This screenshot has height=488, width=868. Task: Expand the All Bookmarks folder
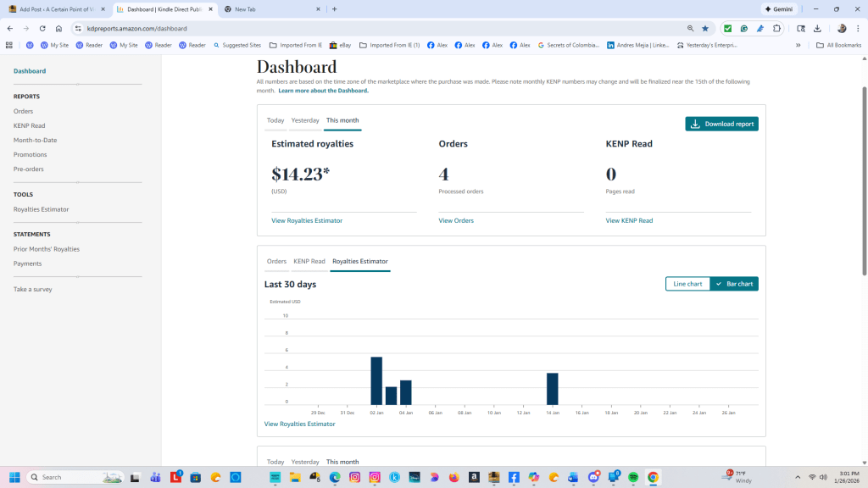click(838, 45)
